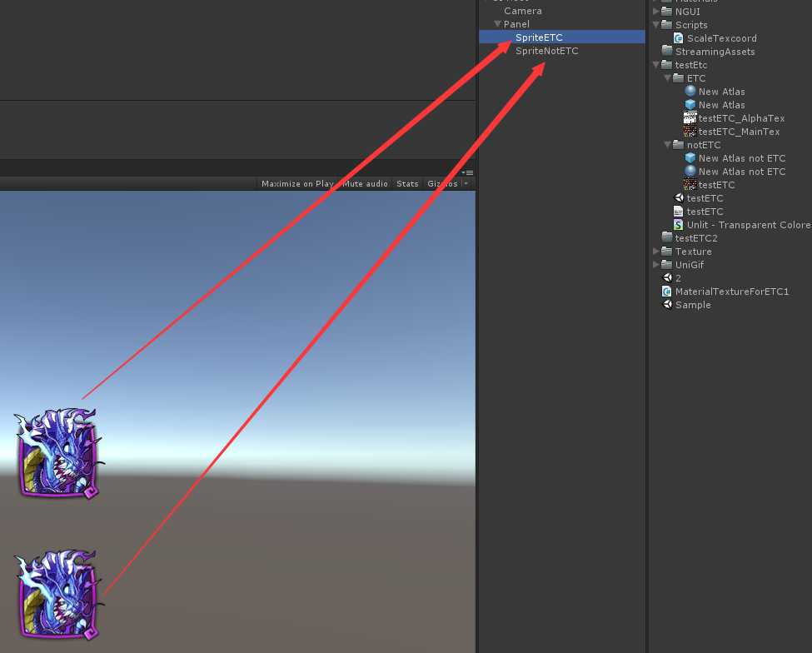This screenshot has width=812, height=653.
Task: Select the New Atlas prefab cube icon in ETC
Action: [x=690, y=105]
